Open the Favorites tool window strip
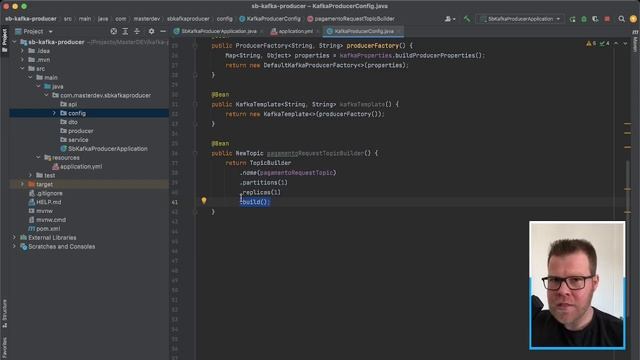 [x=4, y=347]
